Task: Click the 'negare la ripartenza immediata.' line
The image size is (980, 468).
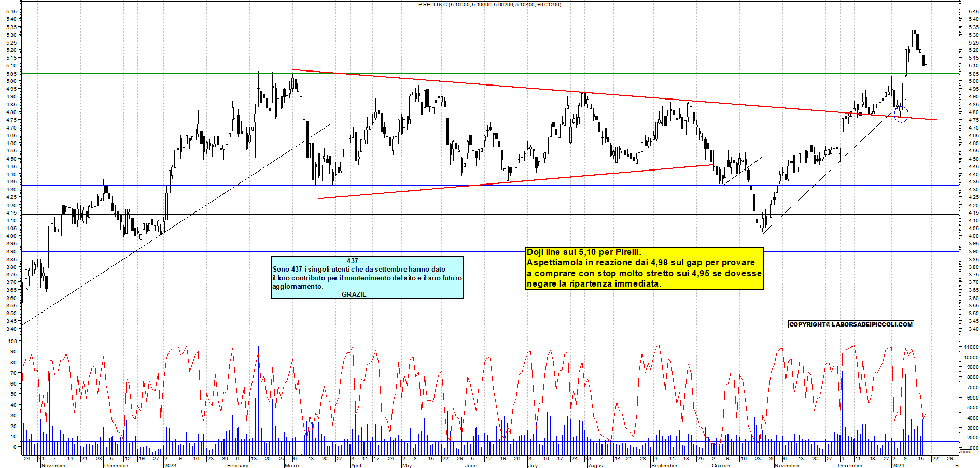Action: pyautogui.click(x=594, y=283)
